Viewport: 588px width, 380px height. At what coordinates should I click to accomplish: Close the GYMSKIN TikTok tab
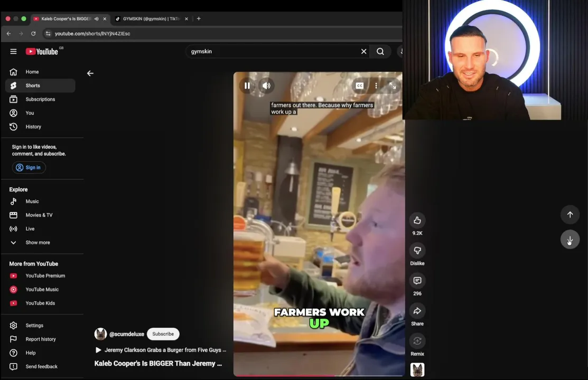[x=186, y=19]
